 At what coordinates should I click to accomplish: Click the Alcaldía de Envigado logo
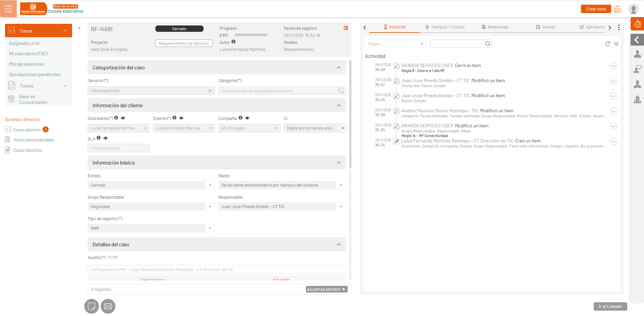tap(33, 9)
